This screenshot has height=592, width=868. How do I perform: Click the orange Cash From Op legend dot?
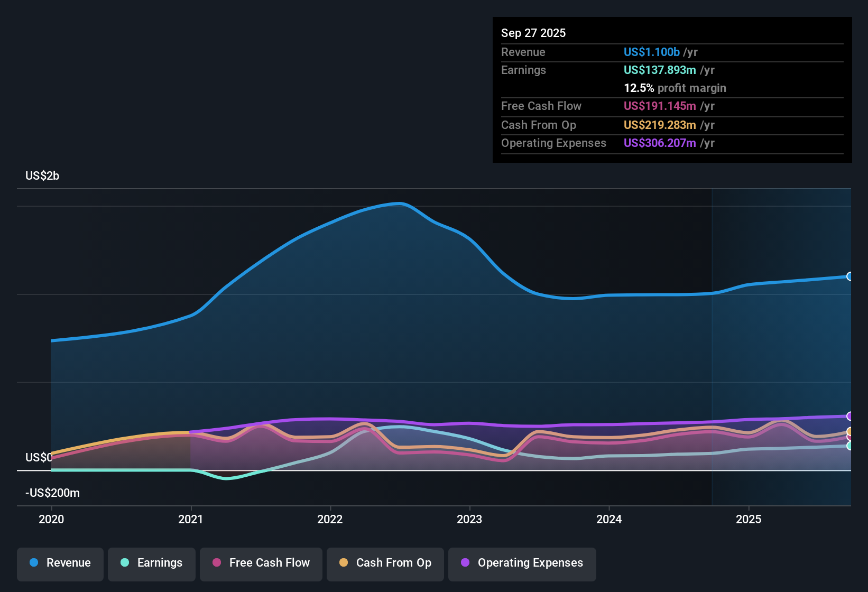tap(344, 563)
